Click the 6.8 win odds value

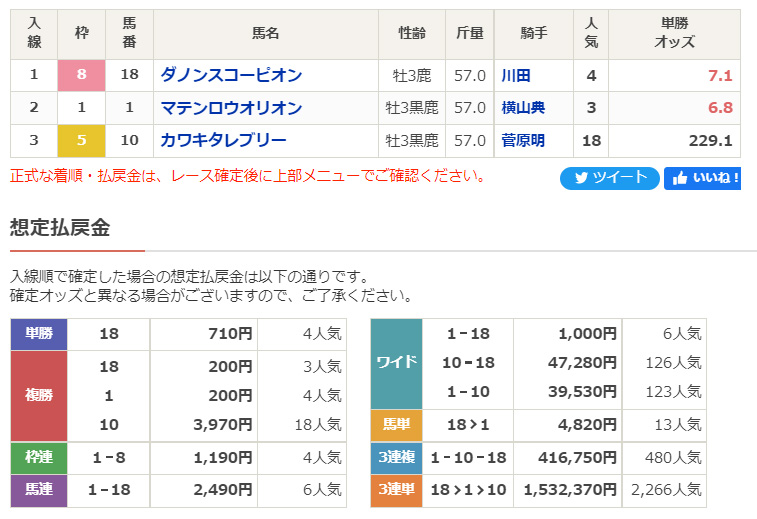pos(720,108)
